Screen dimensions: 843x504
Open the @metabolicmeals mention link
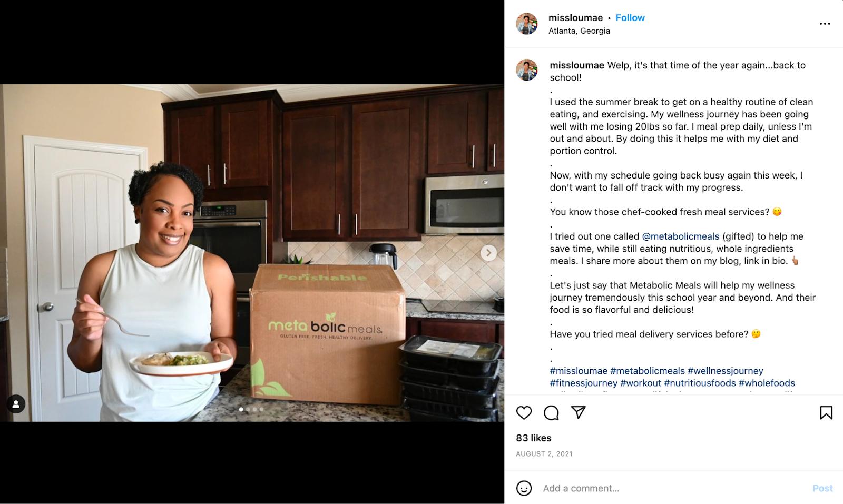coord(681,236)
